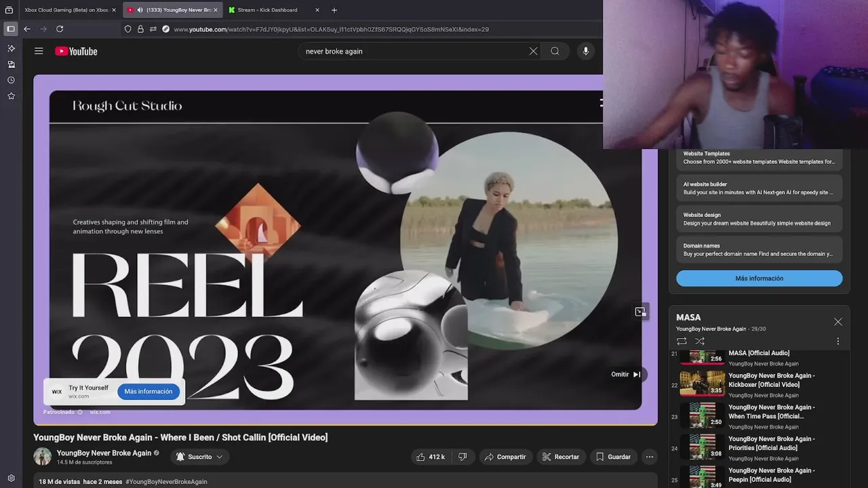Open the synced tabs sidebar icon
The height and width of the screenshot is (488, 868).
tap(11, 64)
